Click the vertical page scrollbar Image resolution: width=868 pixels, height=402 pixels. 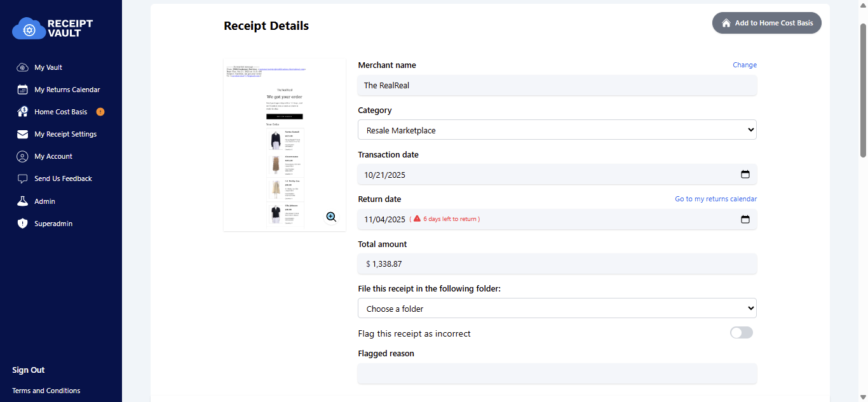pos(863,90)
